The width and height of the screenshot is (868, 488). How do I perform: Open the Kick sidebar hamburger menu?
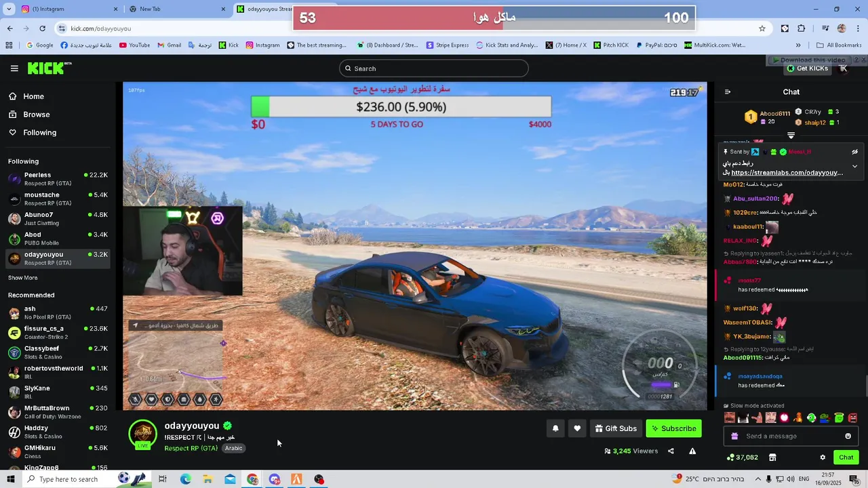pyautogui.click(x=14, y=68)
